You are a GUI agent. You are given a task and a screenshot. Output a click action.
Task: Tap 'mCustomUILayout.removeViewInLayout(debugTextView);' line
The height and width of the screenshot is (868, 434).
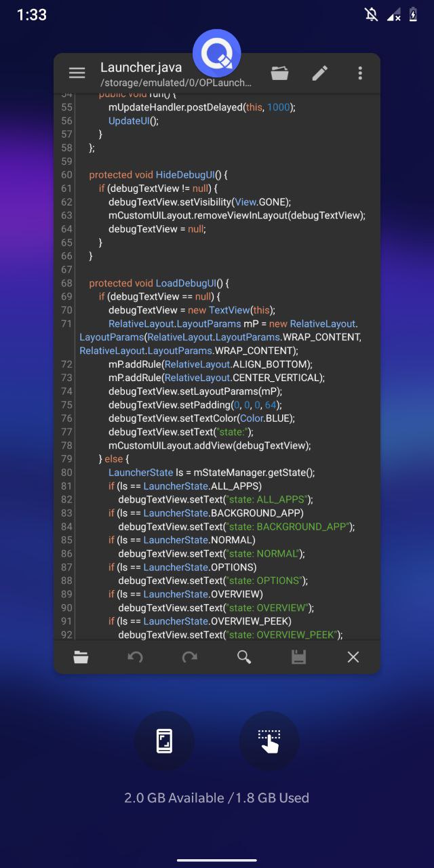point(237,215)
